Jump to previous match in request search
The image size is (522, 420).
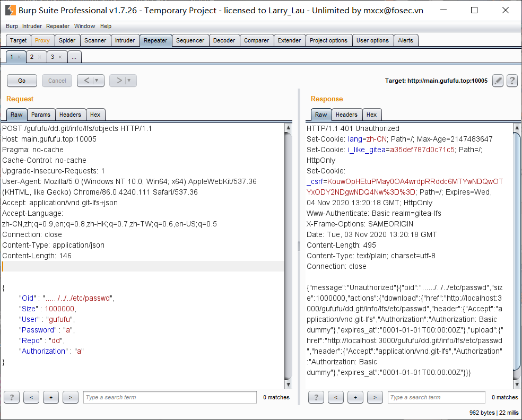click(31, 397)
